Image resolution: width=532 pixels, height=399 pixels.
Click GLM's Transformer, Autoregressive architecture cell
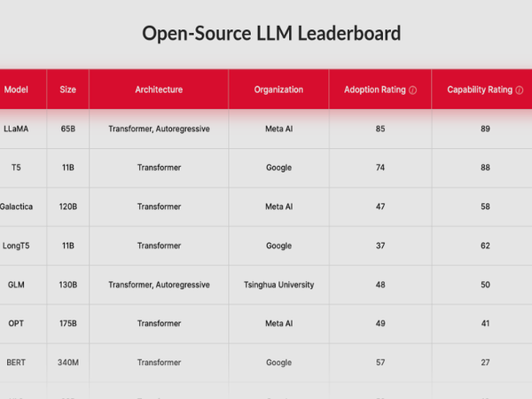point(159,285)
